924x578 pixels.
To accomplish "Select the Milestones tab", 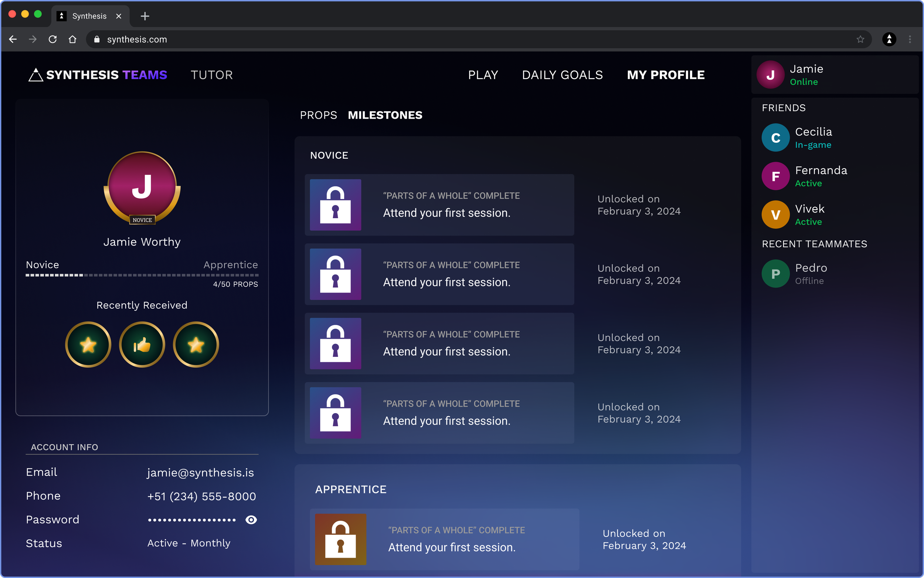I will (x=385, y=115).
